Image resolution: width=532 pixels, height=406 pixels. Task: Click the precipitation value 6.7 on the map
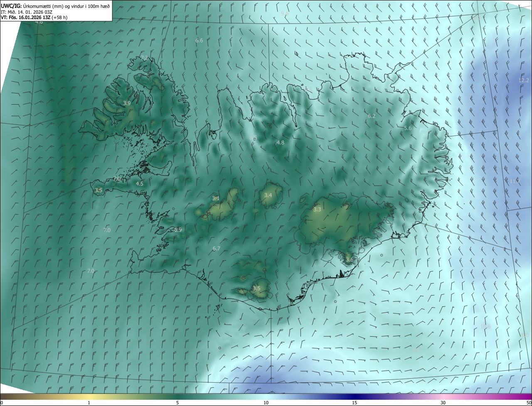[216, 249]
